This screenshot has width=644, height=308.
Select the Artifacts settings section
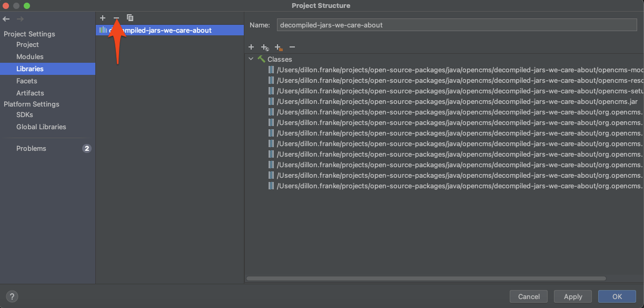click(x=30, y=93)
